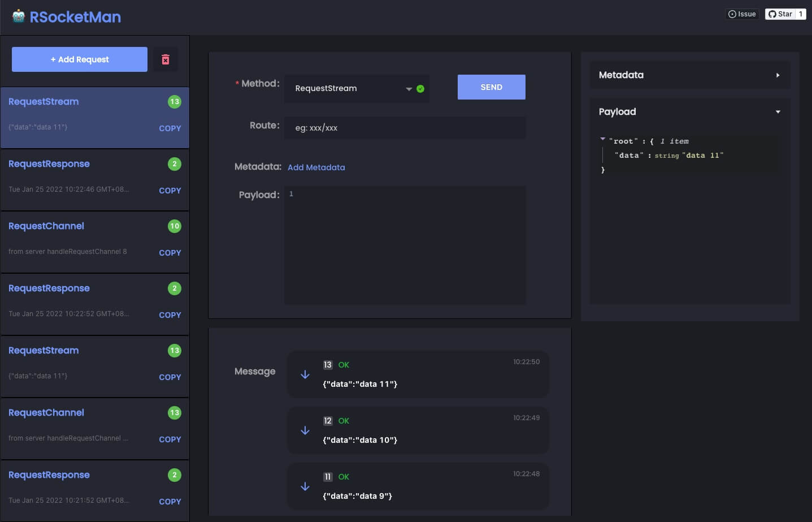This screenshot has height=522, width=812.
Task: Select the RequestChannel item with badge 13
Action: [x=95, y=429]
